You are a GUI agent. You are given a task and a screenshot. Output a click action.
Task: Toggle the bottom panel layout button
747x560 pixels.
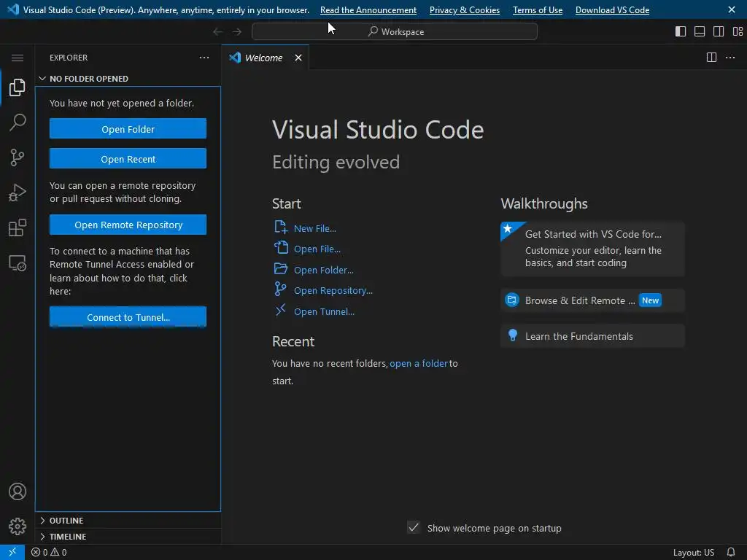tap(700, 31)
